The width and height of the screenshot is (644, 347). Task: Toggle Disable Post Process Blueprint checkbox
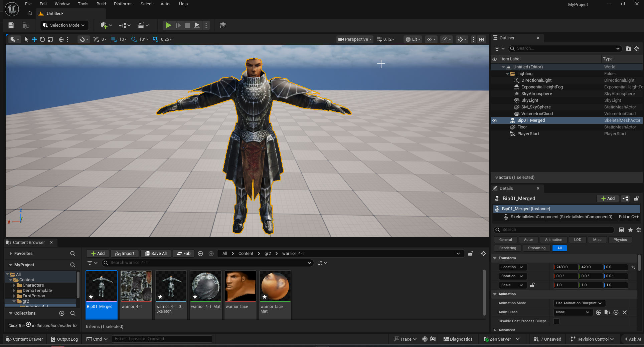click(556, 321)
